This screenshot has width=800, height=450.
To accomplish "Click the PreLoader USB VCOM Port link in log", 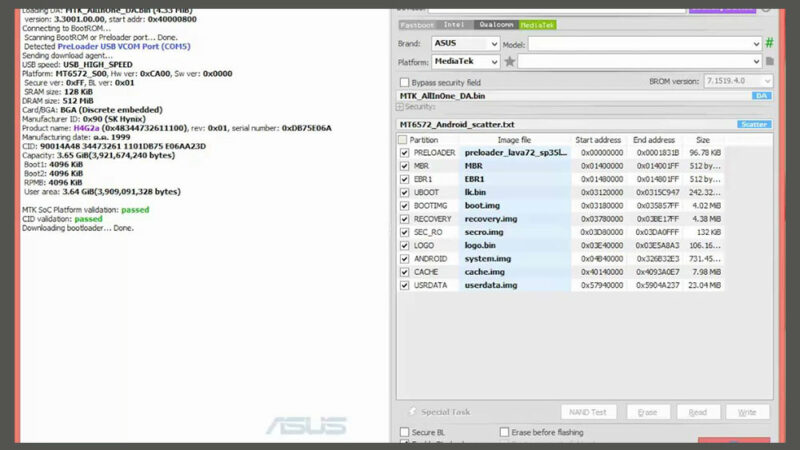I will point(124,46).
